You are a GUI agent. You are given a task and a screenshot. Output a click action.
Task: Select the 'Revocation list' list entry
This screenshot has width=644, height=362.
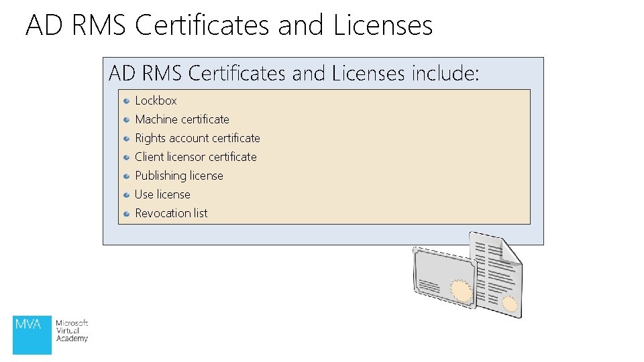pyautogui.click(x=171, y=213)
